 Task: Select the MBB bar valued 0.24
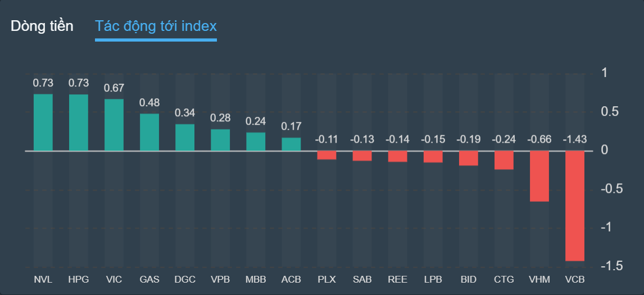point(256,142)
